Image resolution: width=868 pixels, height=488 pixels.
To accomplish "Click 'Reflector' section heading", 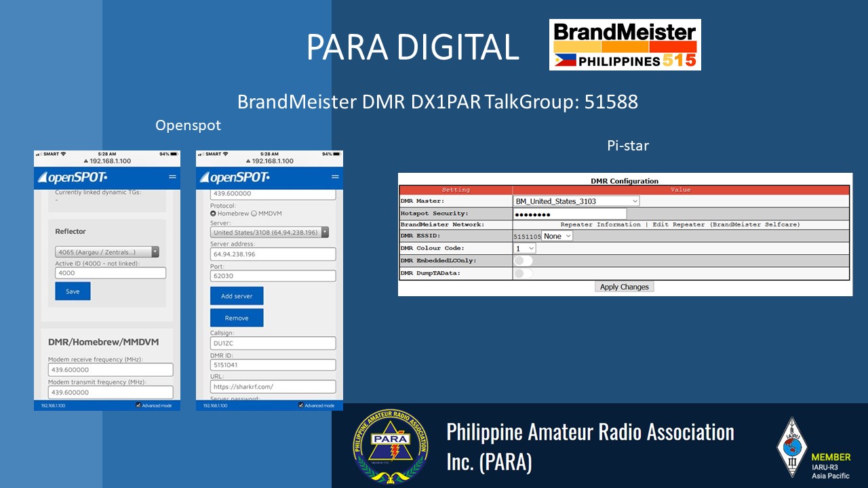I will pyautogui.click(x=71, y=232).
